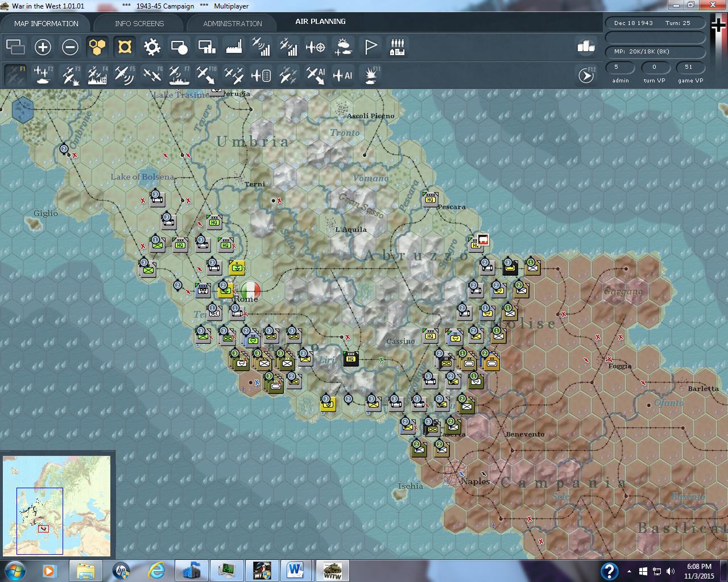Toggle the yellow hex-outline selection button
This screenshot has width=728, height=582.
(125, 47)
